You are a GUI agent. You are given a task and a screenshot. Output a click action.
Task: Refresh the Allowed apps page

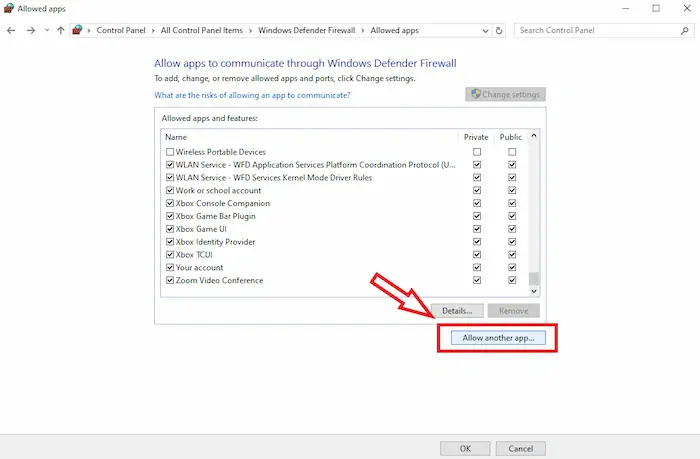point(499,30)
